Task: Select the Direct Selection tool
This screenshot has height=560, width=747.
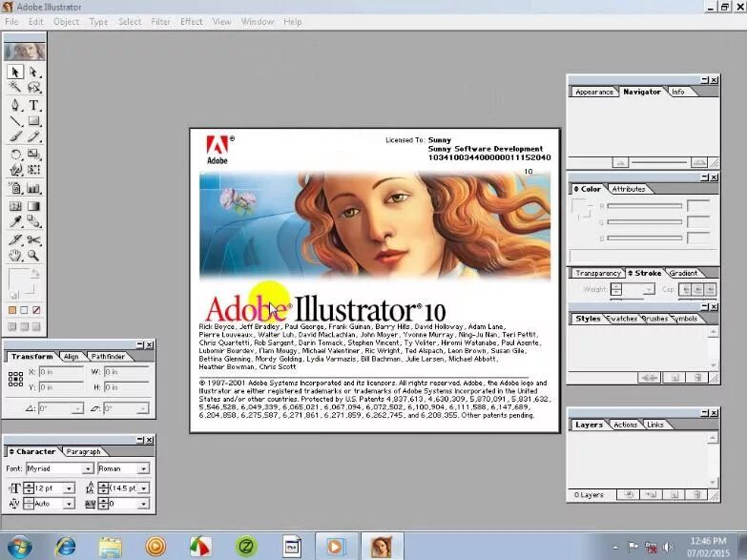Action: click(33, 72)
